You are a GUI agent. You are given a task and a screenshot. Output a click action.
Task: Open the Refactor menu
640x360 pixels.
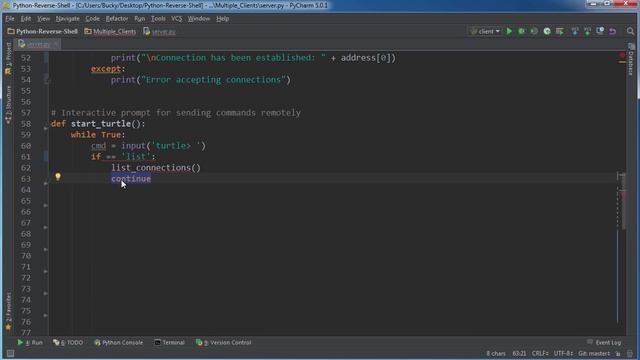pyautogui.click(x=117, y=19)
